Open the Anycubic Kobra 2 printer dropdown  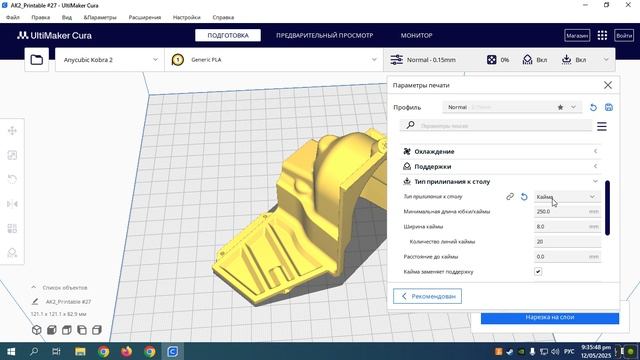[x=110, y=60]
